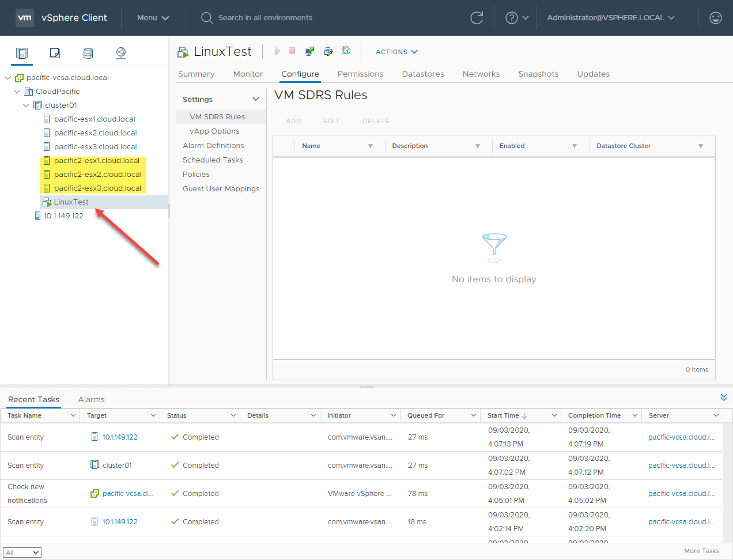Open the Administrator@VSPHERE.LOCAL user menu
The width and height of the screenshot is (733, 560).
(x=610, y=18)
